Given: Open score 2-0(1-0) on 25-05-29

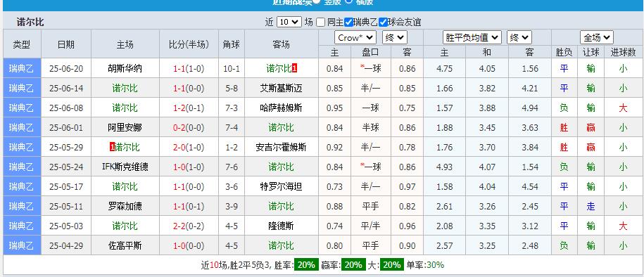Looking at the screenshot, I should pos(189,148).
